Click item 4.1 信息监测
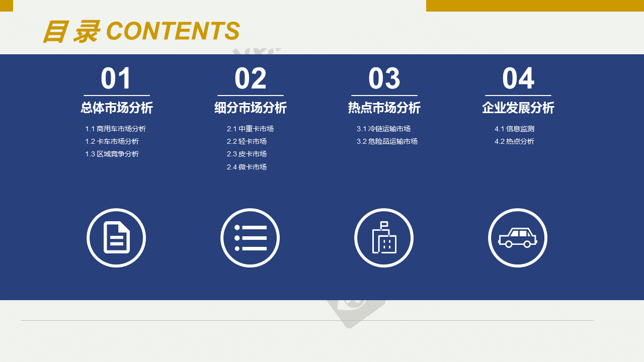The height and width of the screenshot is (362, 644). [514, 129]
